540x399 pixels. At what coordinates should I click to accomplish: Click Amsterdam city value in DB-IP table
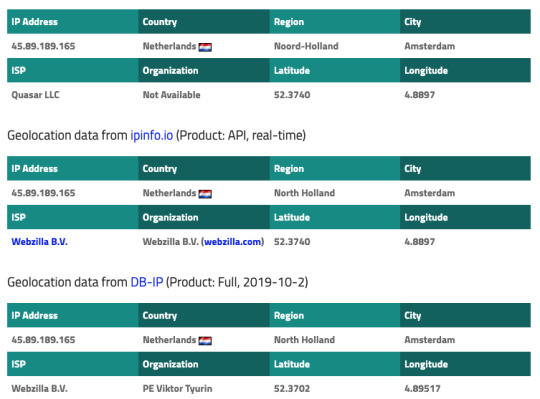(430, 340)
